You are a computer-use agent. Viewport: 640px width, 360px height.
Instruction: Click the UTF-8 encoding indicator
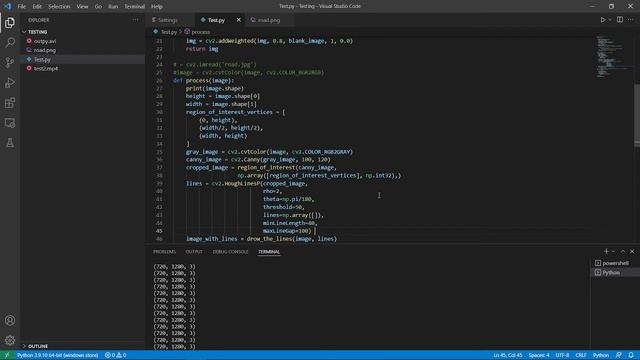(562, 355)
